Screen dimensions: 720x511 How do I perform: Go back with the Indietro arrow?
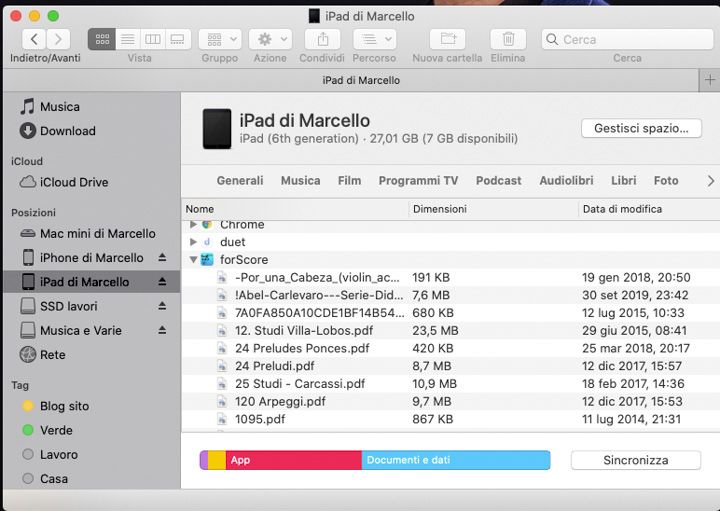point(34,39)
